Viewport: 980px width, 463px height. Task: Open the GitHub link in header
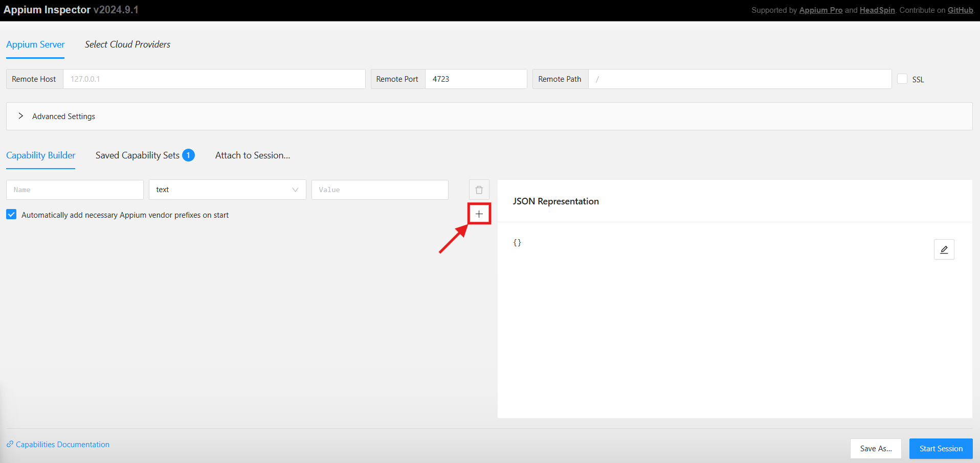point(960,10)
